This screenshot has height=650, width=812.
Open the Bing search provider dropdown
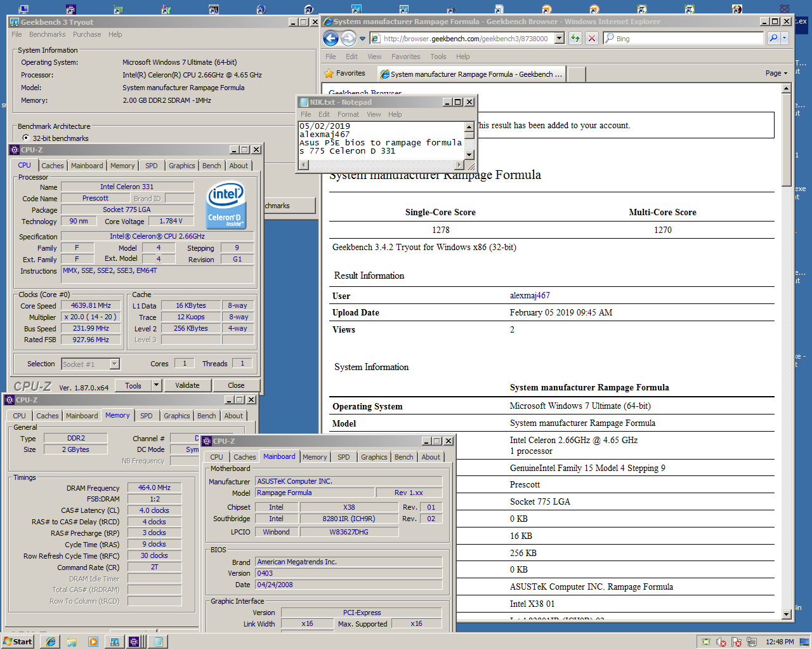(x=785, y=38)
